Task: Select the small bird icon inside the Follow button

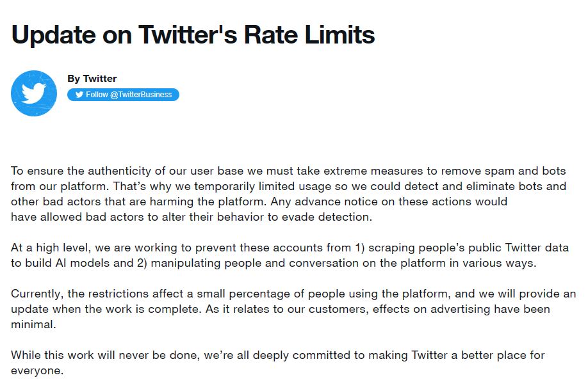Action: pyautogui.click(x=79, y=95)
